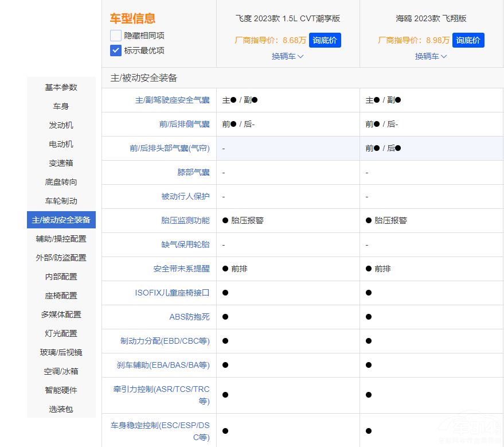Click the ISOFIX儿童座椅接口 link
The image size is (504, 447).
tap(172, 293)
